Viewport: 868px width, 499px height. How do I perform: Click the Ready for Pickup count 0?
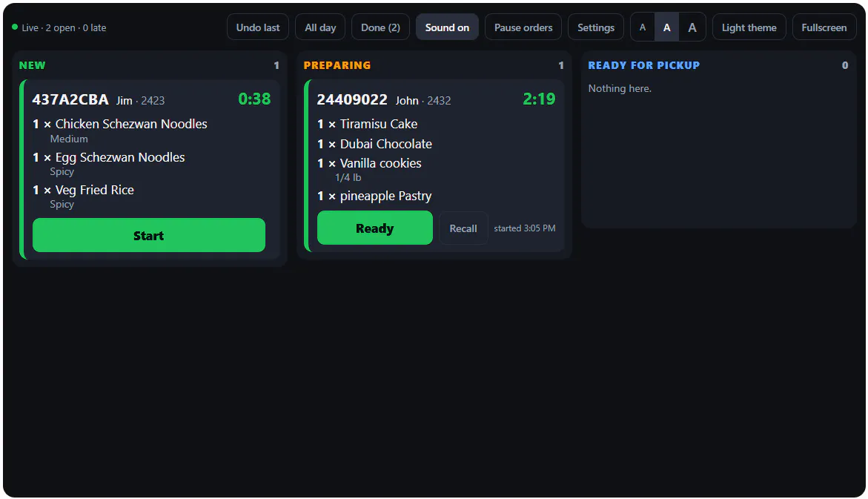845,65
